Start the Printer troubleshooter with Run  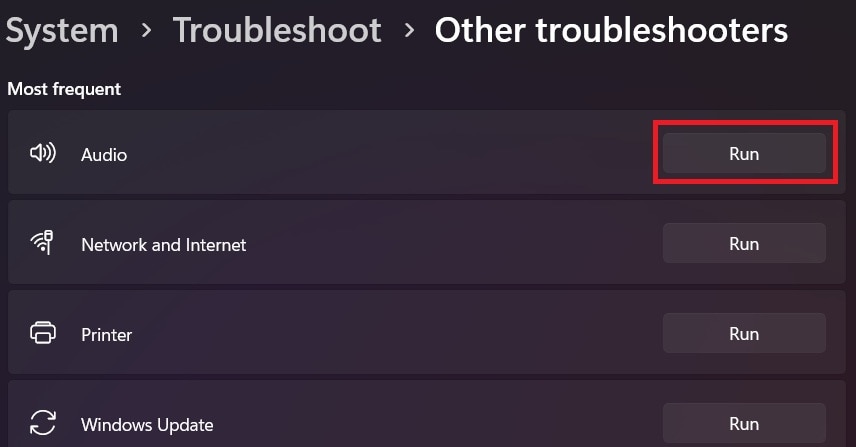click(x=744, y=333)
